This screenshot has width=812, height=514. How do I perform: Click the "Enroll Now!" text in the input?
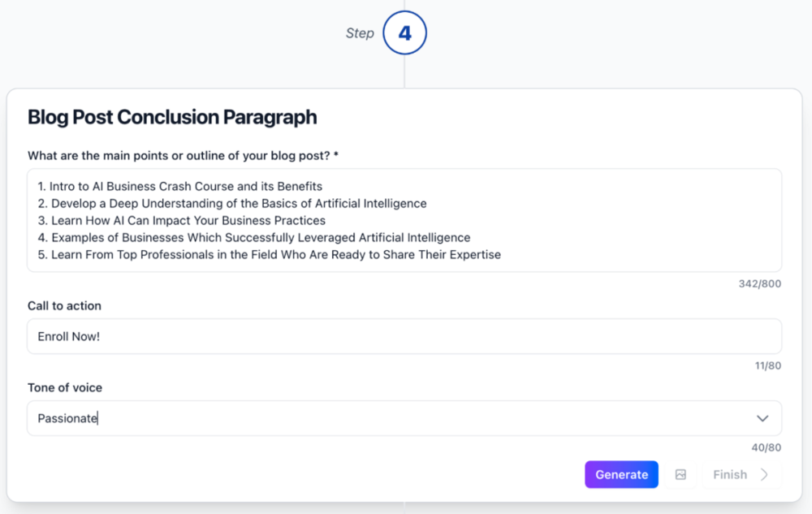(x=69, y=336)
